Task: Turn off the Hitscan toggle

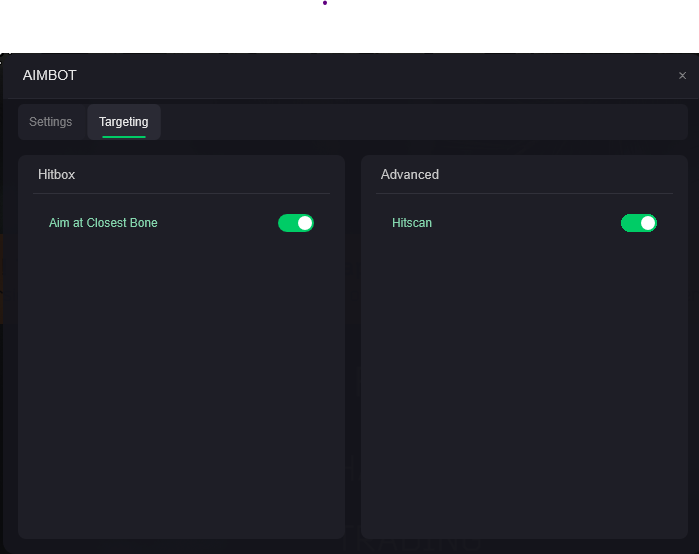Action: point(639,223)
